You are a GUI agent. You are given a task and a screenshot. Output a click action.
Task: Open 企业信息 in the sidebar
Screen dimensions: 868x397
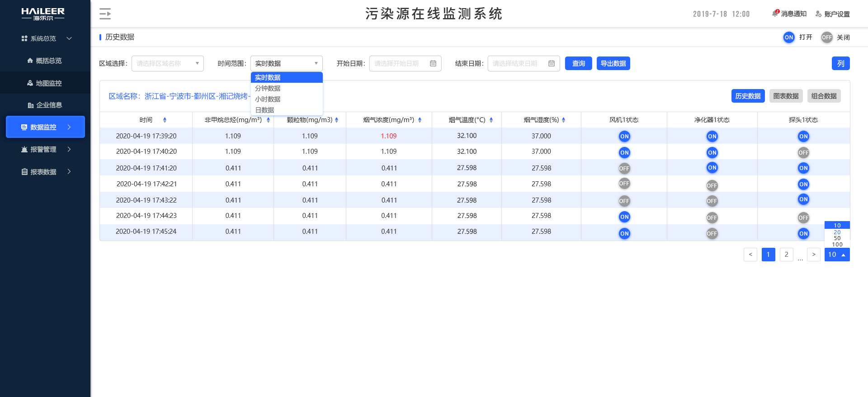45,105
